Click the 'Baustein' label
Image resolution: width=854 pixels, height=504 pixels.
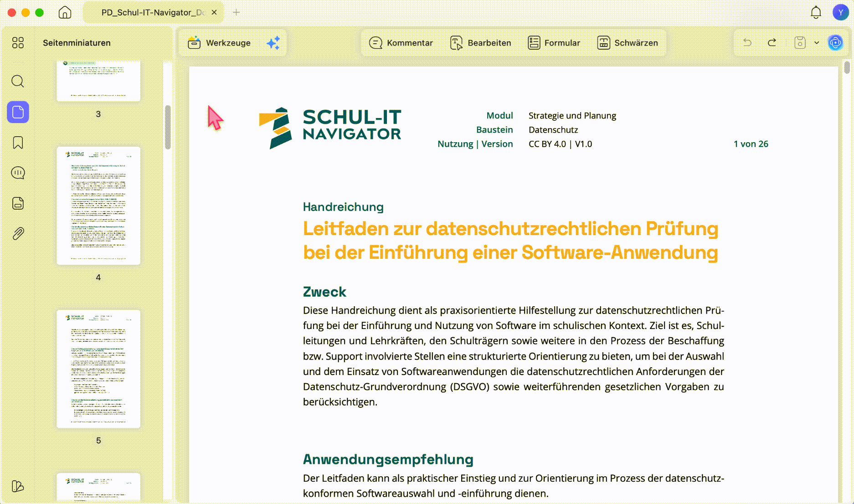(x=494, y=130)
